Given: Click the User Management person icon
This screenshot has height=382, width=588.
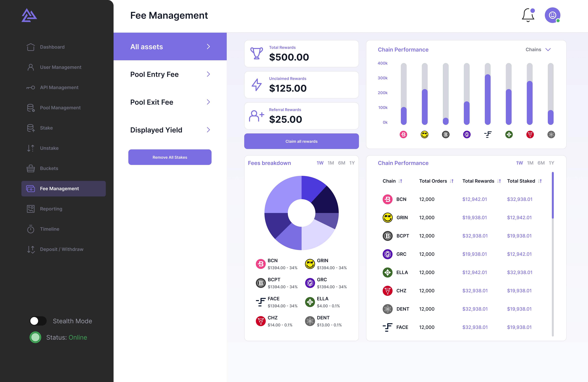Looking at the screenshot, I should point(31,67).
